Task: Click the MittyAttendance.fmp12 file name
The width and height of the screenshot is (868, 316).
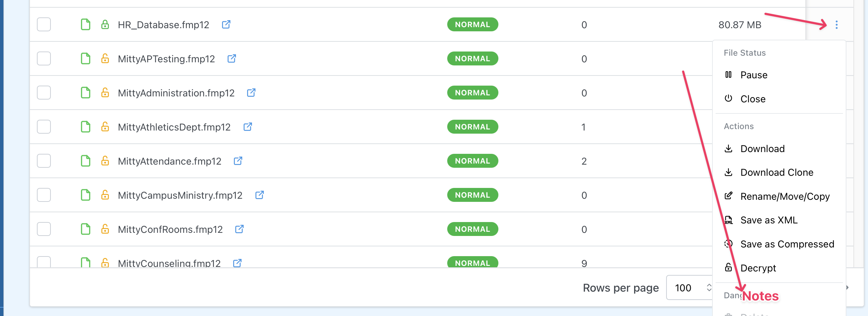Action: pos(169,161)
